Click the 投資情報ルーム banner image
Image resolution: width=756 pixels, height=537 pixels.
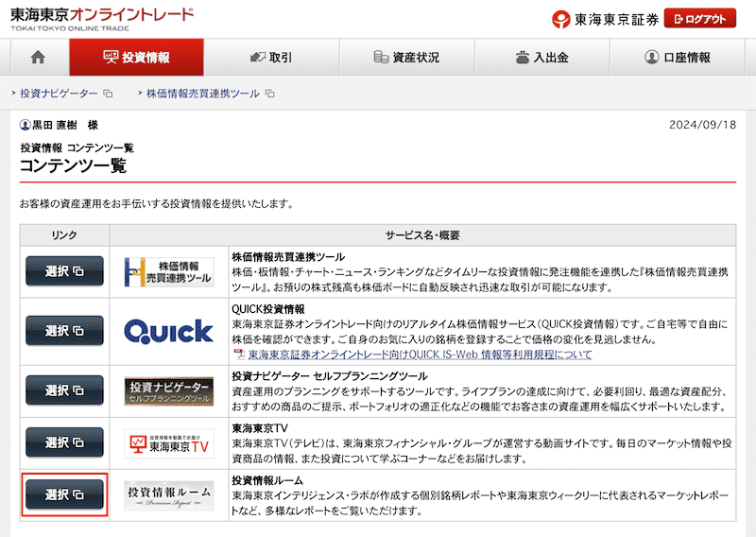pyautogui.click(x=169, y=495)
